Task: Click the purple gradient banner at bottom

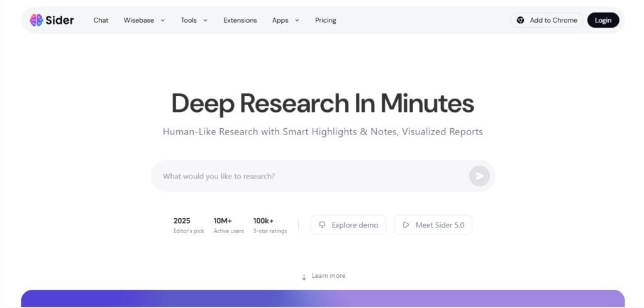Action: pyautogui.click(x=323, y=299)
